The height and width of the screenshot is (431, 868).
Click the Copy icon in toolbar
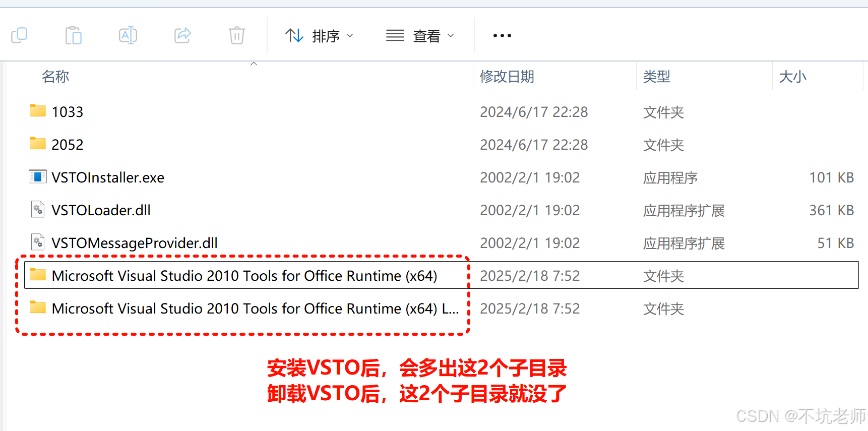coord(19,35)
